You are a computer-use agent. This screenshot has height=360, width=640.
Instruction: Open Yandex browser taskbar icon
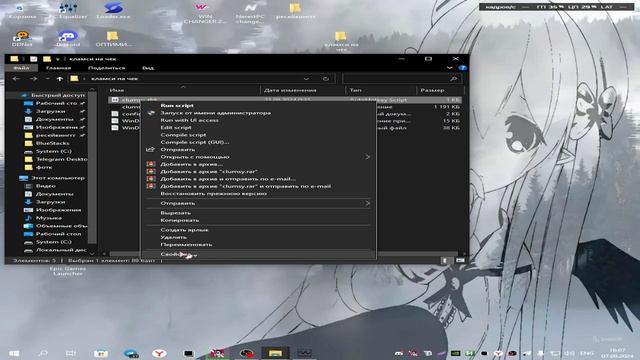coord(159,353)
